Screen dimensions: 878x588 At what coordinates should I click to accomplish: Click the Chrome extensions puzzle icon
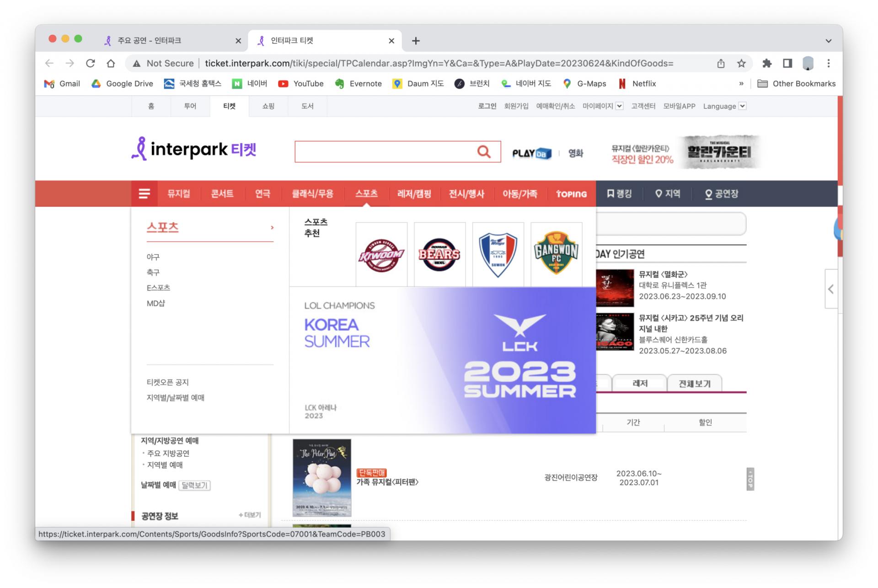pyautogui.click(x=767, y=64)
